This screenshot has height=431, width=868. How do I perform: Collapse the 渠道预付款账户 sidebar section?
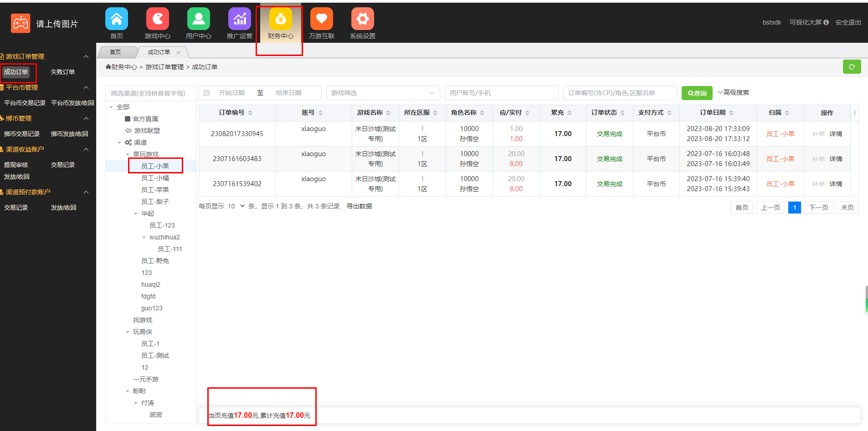[86, 192]
